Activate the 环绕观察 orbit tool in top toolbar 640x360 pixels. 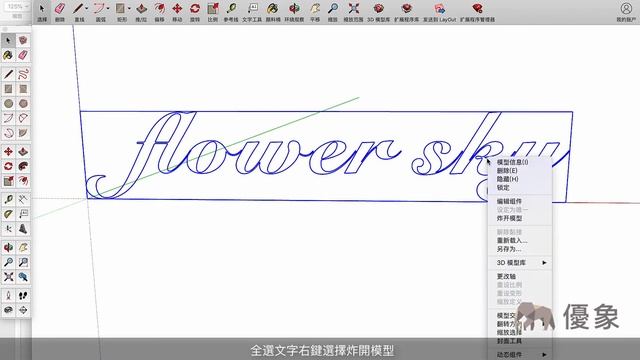coord(294,12)
